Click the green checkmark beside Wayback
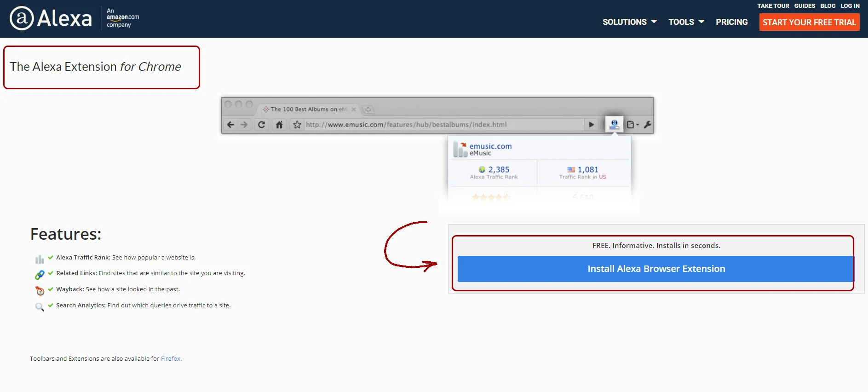 click(51, 289)
